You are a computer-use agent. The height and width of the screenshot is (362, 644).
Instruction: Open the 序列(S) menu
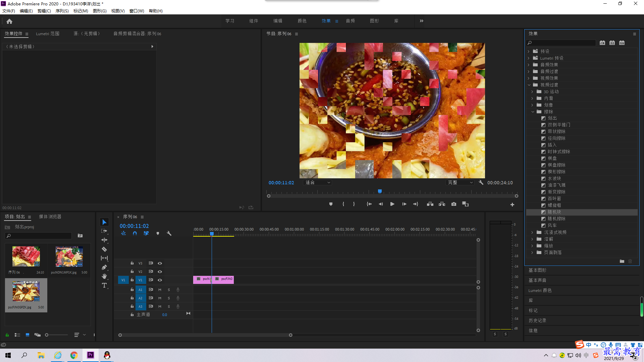[62, 11]
